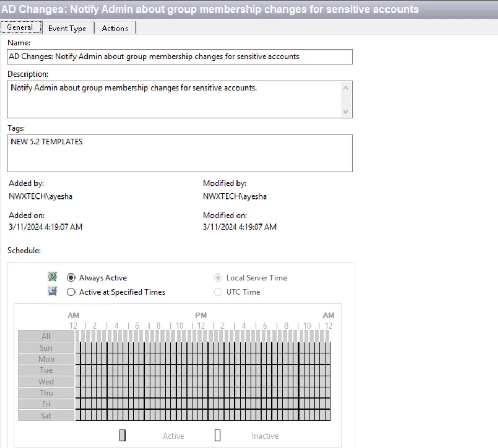498x448 pixels.
Task: Click into the Name text field
Action: pyautogui.click(x=180, y=57)
